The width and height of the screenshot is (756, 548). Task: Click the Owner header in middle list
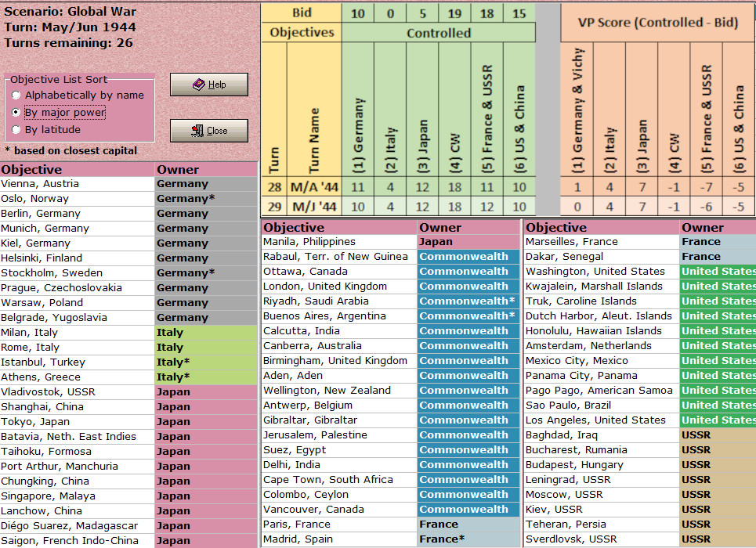(x=468, y=227)
